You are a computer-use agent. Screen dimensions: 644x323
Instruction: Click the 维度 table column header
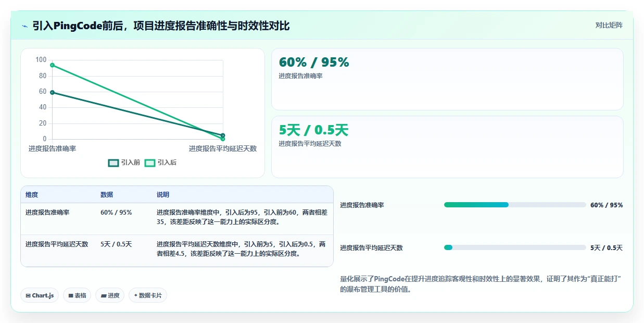(x=32, y=195)
